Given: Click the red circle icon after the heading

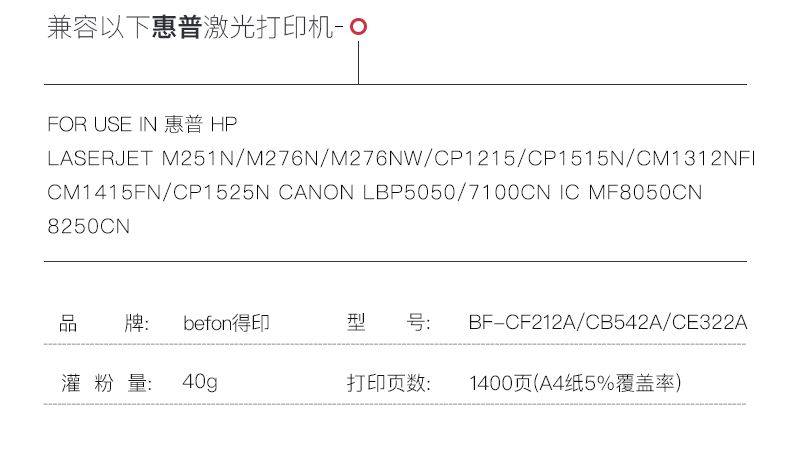Looking at the screenshot, I should click(x=358, y=29).
